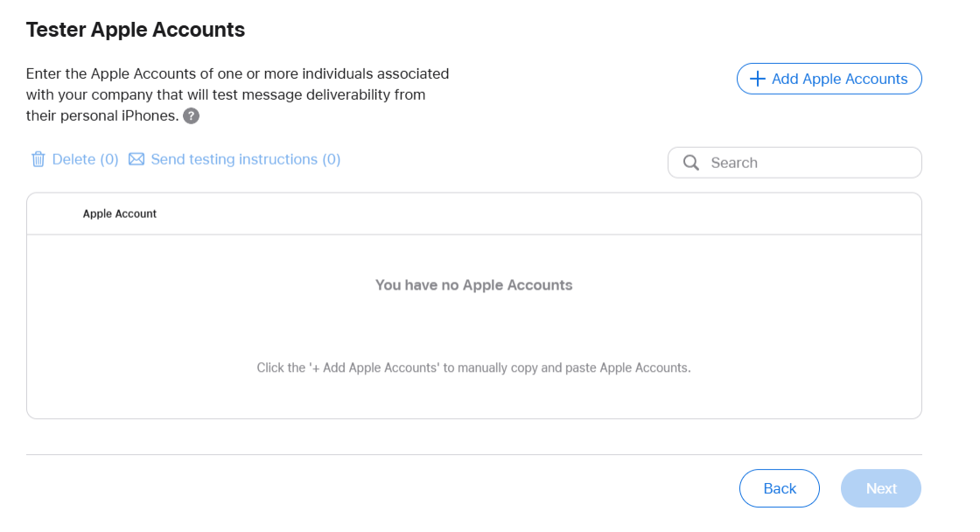980x532 pixels.
Task: Click the envelope send instructions icon
Action: pos(136,159)
